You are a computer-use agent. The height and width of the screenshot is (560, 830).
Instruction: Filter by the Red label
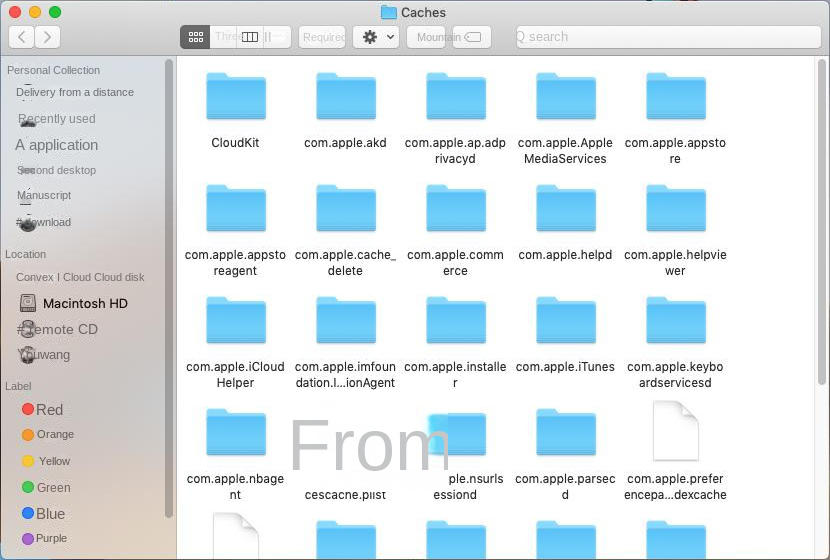(x=42, y=410)
